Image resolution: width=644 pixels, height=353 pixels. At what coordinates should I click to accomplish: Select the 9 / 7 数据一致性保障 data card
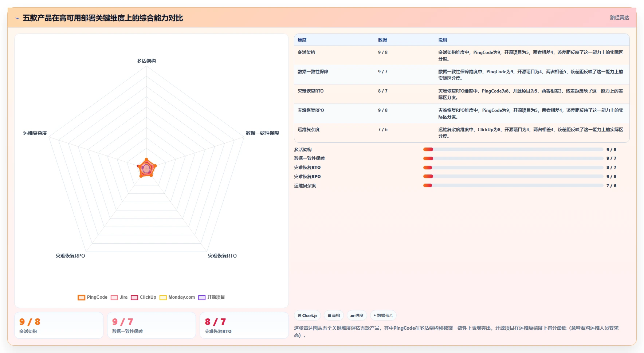(152, 325)
